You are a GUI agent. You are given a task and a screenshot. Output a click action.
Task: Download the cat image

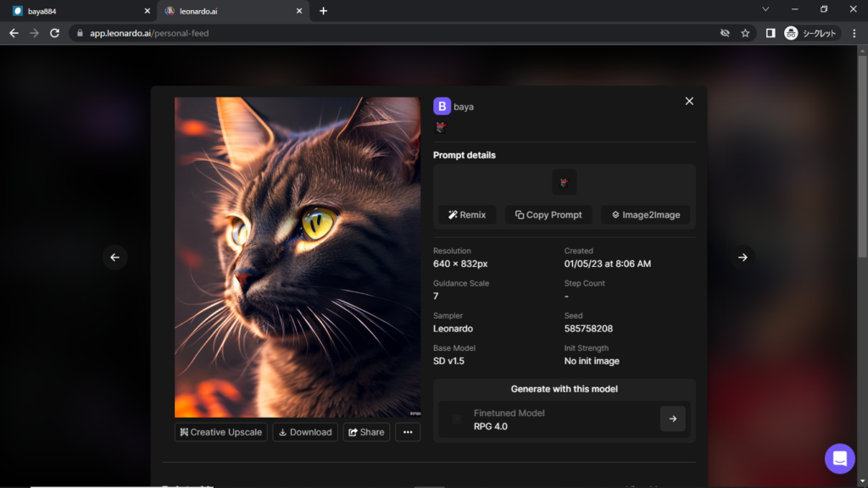coord(305,432)
